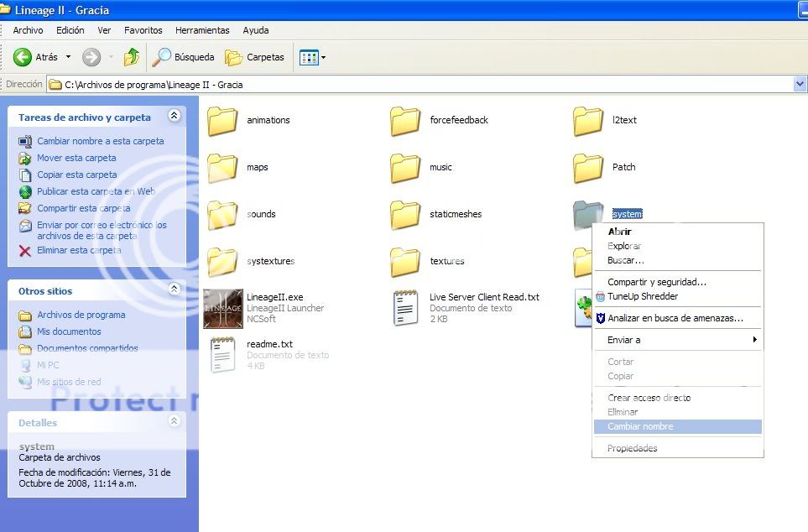Select the Patch folder icon
Viewport: 808px width, 532px height.
(x=588, y=168)
